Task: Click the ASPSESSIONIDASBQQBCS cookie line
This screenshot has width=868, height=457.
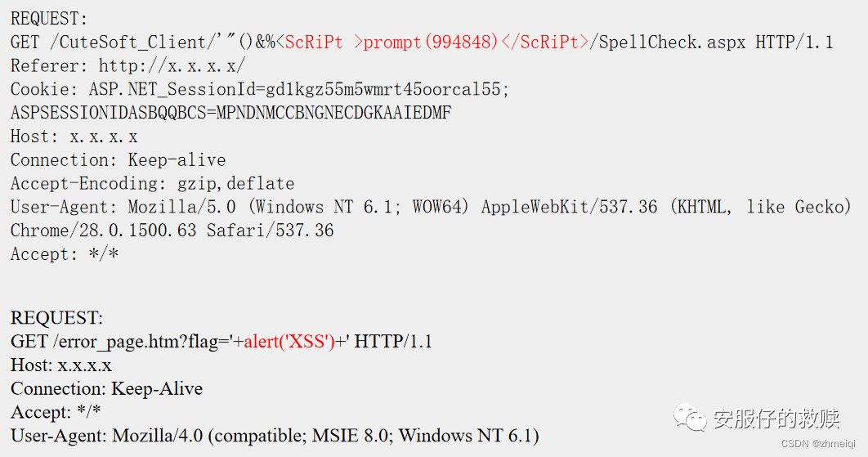Action: point(230,113)
